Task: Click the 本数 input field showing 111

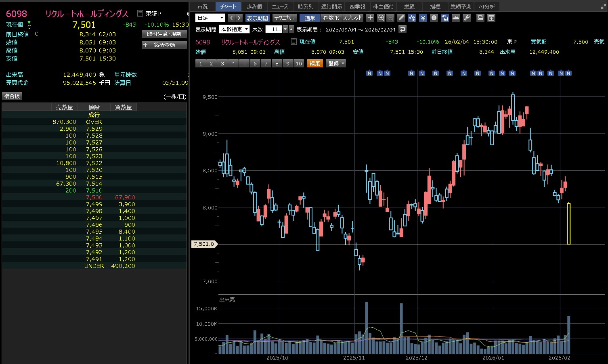Action: 274,29
